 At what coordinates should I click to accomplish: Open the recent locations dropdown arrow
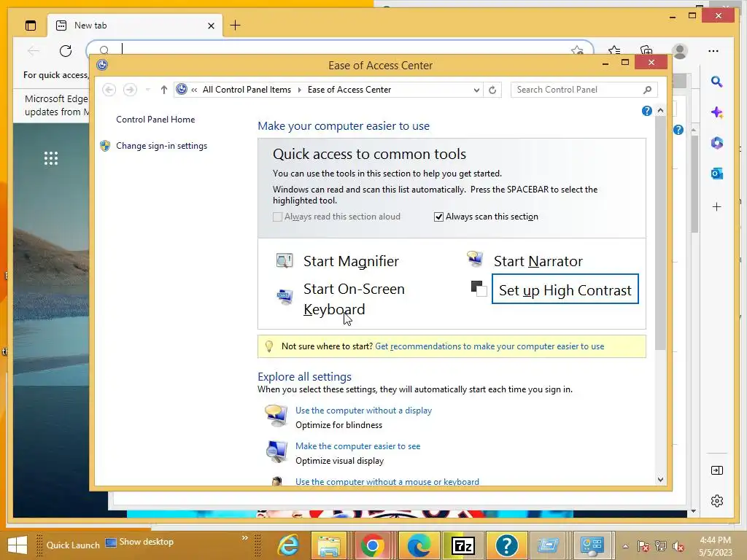click(147, 90)
